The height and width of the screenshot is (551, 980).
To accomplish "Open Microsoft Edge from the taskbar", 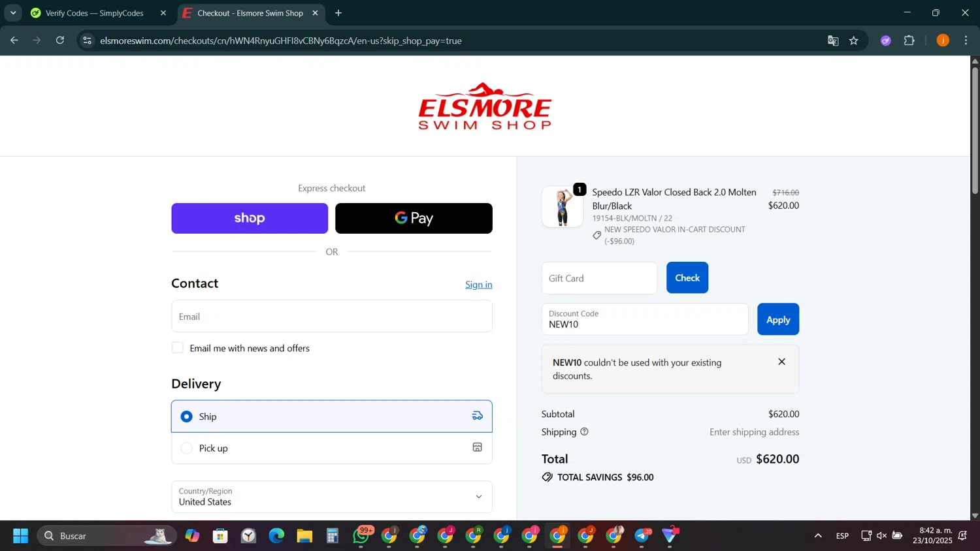I will click(x=276, y=536).
